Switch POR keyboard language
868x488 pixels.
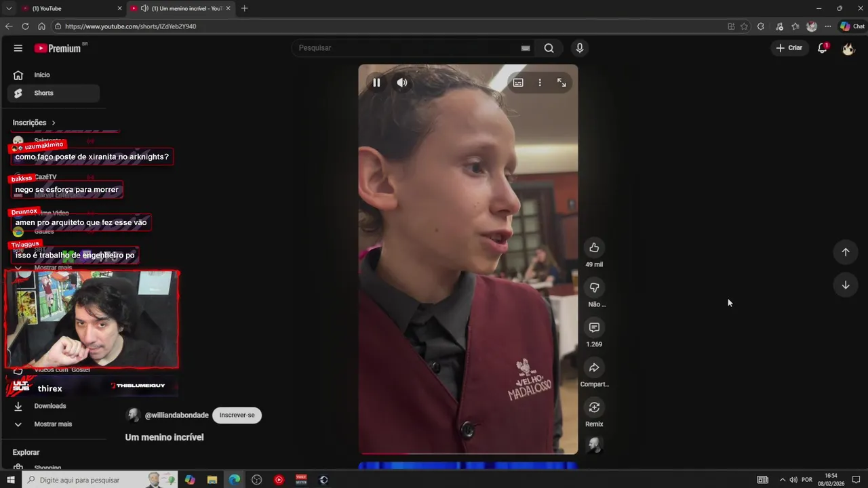807,480
